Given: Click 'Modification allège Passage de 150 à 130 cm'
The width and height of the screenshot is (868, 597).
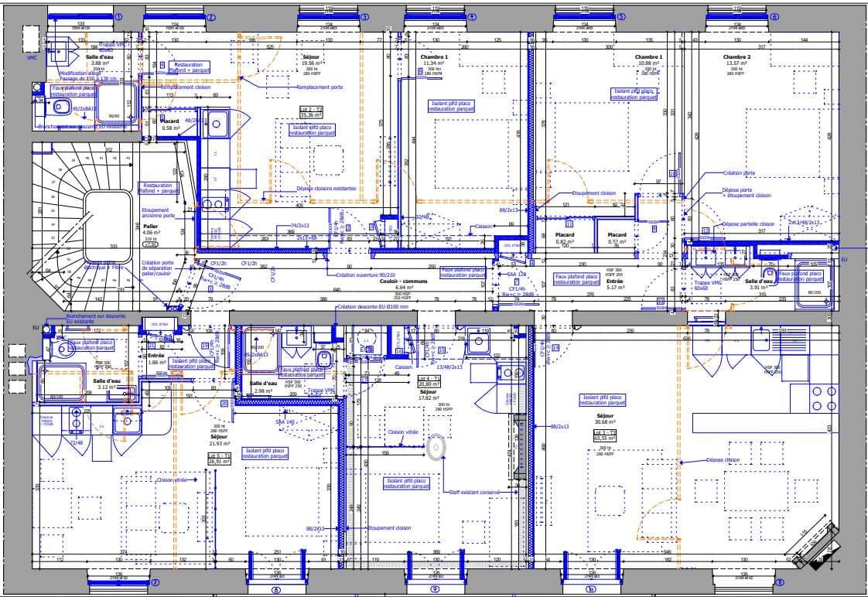Looking at the screenshot, I should click(88, 76).
